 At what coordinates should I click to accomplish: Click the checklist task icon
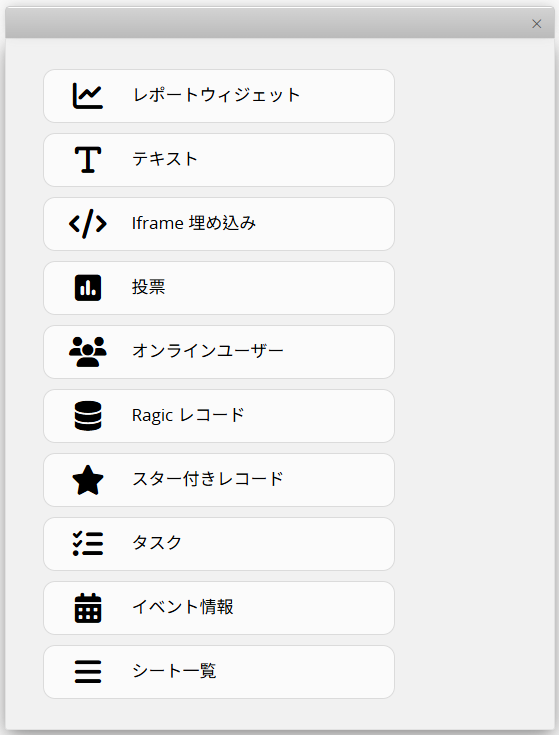coord(88,544)
